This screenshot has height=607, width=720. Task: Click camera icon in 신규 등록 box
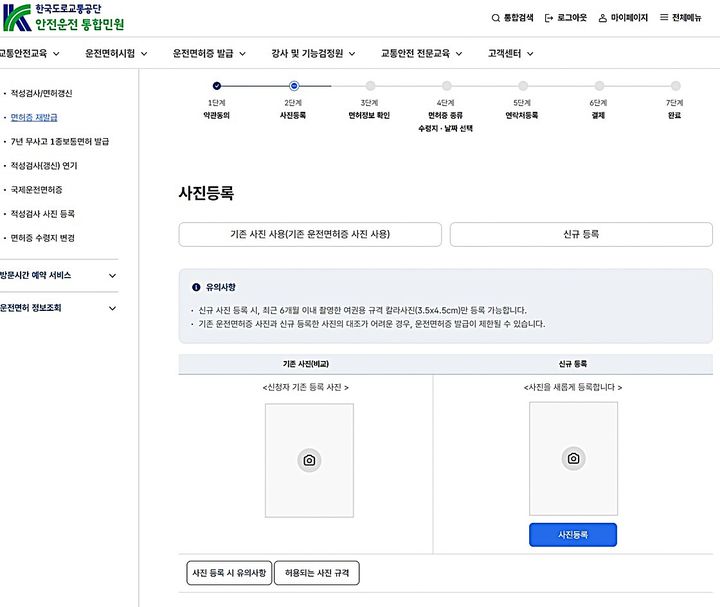click(573, 458)
